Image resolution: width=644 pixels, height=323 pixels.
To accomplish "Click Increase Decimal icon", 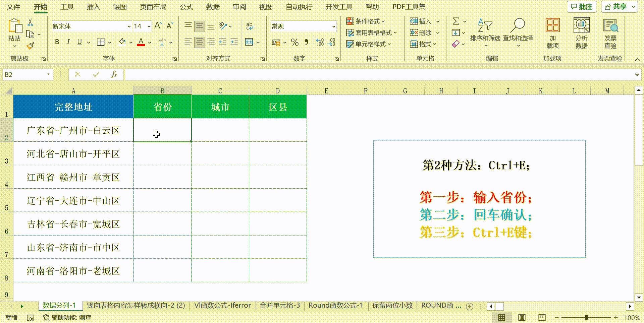I will tap(320, 42).
